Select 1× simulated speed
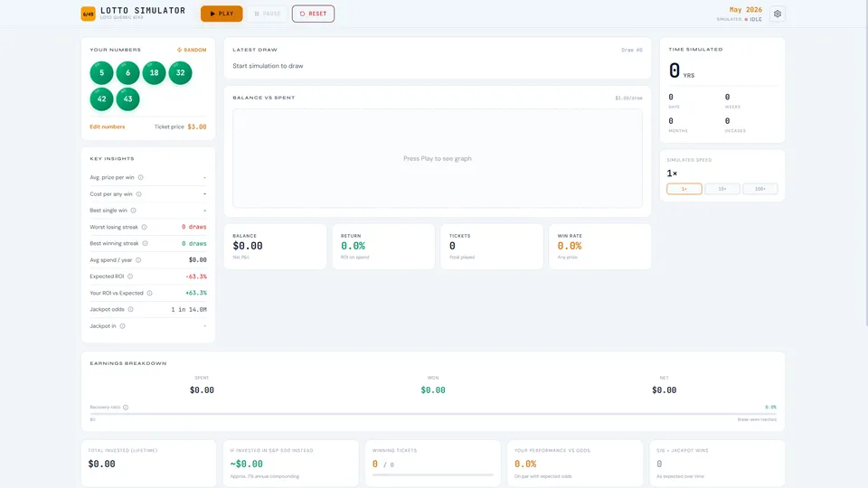The width and height of the screenshot is (868, 488). (x=684, y=189)
